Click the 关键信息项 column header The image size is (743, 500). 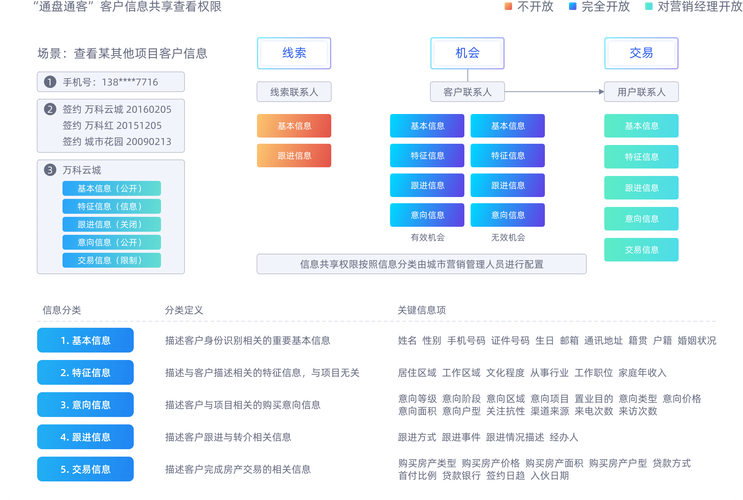pos(422,310)
